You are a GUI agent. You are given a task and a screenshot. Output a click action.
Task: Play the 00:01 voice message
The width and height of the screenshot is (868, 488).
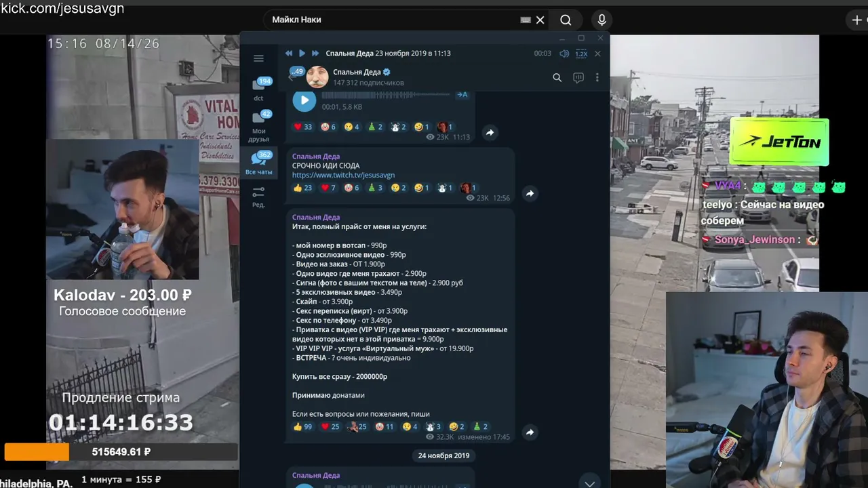[304, 100]
